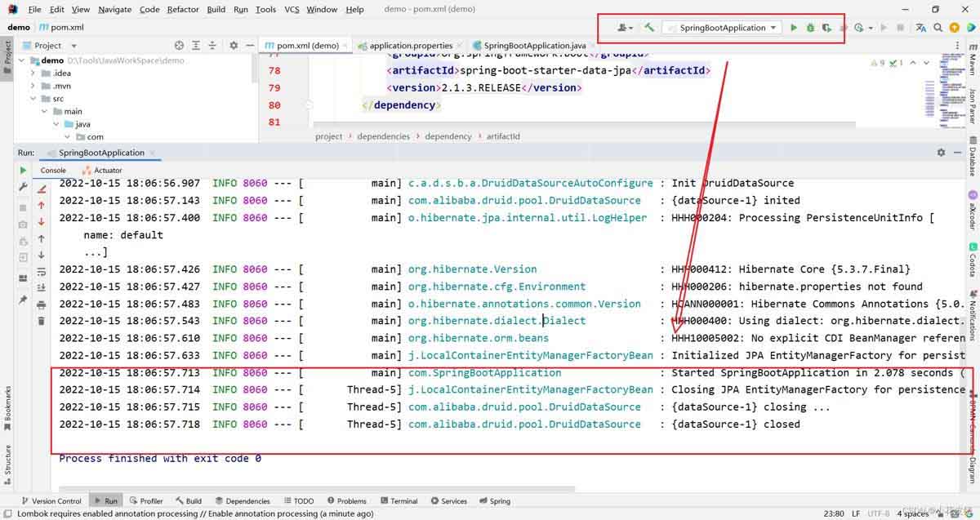
Task: Rerun application in Run panel sidebar
Action: coord(23,171)
